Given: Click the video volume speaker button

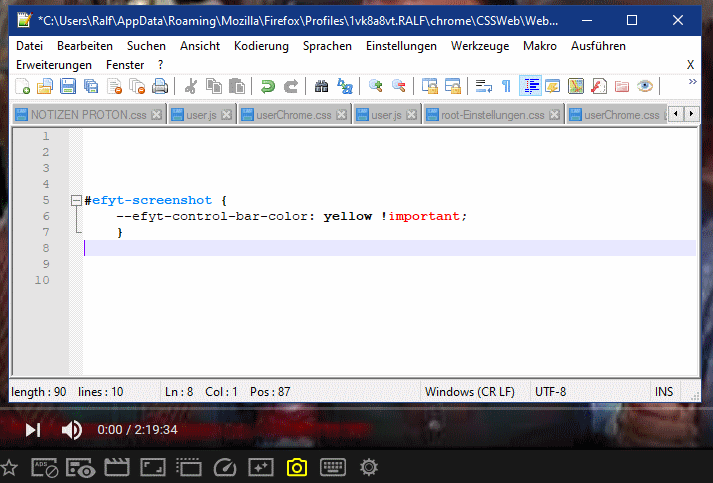Looking at the screenshot, I should (x=71, y=430).
